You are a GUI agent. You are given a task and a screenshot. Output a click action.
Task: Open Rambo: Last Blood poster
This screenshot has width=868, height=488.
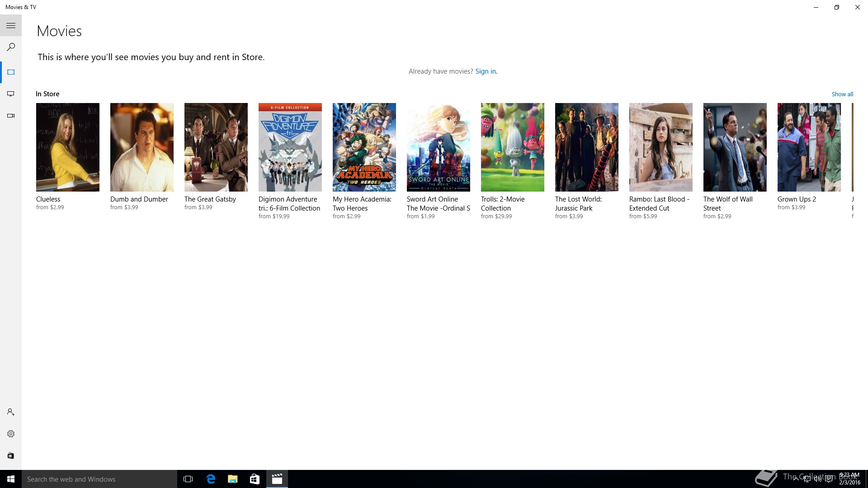coord(661,147)
